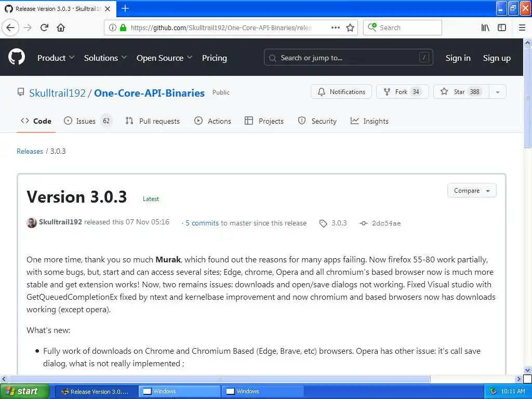Screen dimensions: 532x399
Task: Select the first Windows taskbar button
Action: click(x=180, y=391)
